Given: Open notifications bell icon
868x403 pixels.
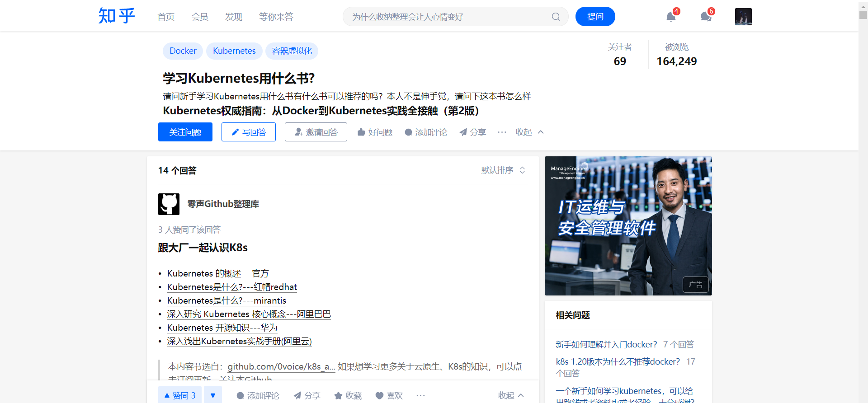Looking at the screenshot, I should 671,17.
